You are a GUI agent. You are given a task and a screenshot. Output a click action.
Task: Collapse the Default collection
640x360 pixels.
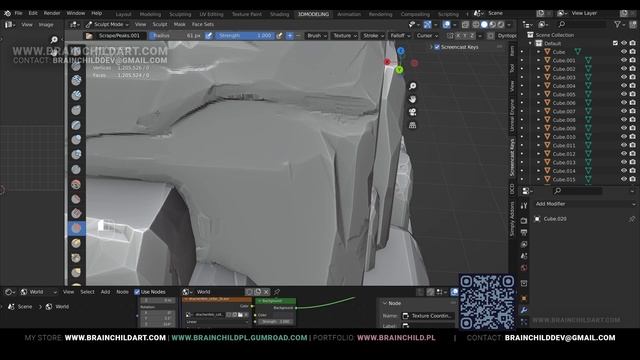click(531, 43)
